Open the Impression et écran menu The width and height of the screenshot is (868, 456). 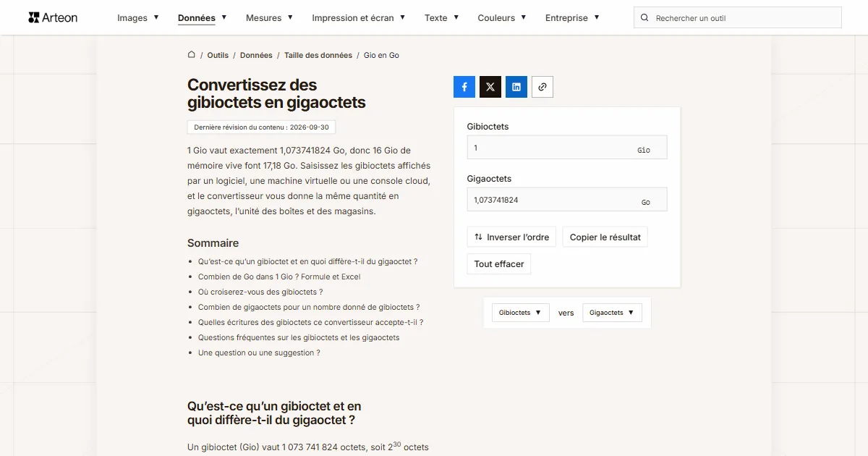[359, 18]
